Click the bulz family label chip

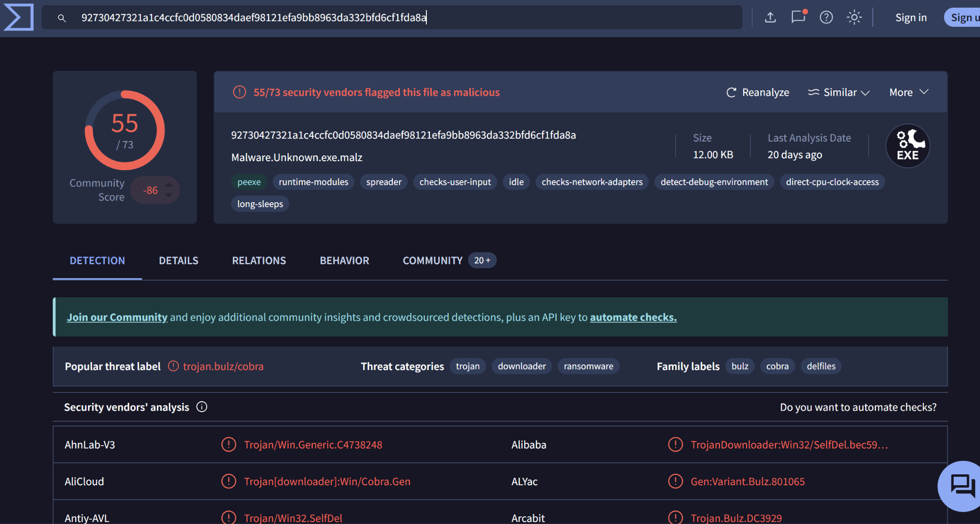click(740, 366)
